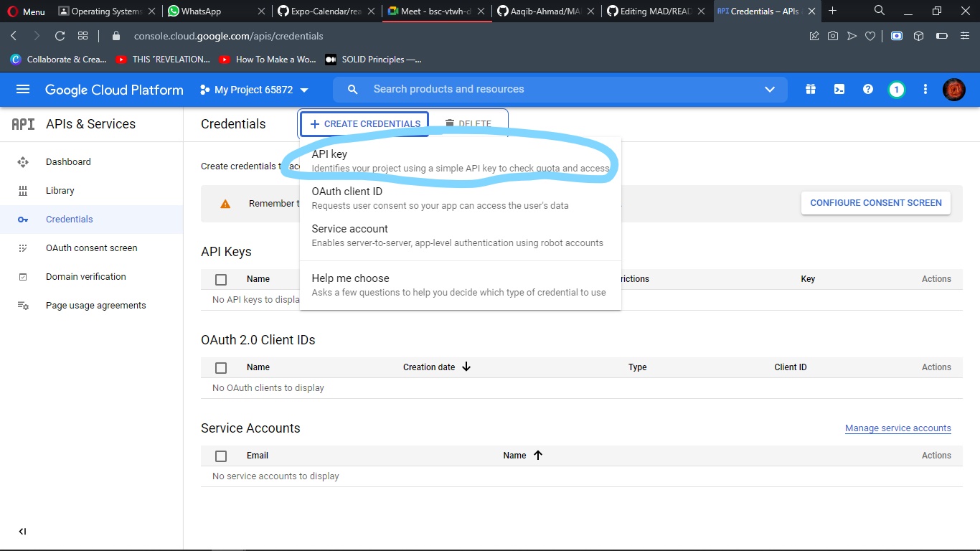Open Page usage agreements sidebar item
The height and width of the screenshot is (551, 980).
(92, 306)
